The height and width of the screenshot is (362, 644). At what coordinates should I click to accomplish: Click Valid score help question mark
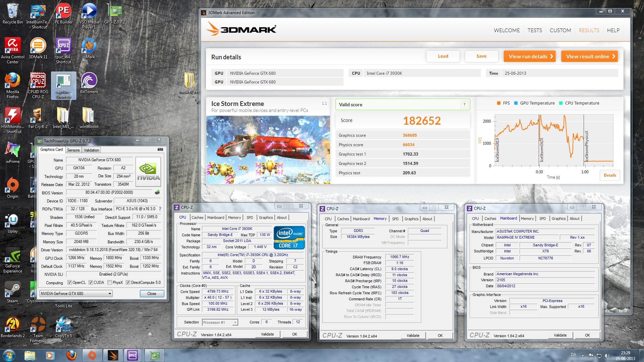click(x=464, y=105)
